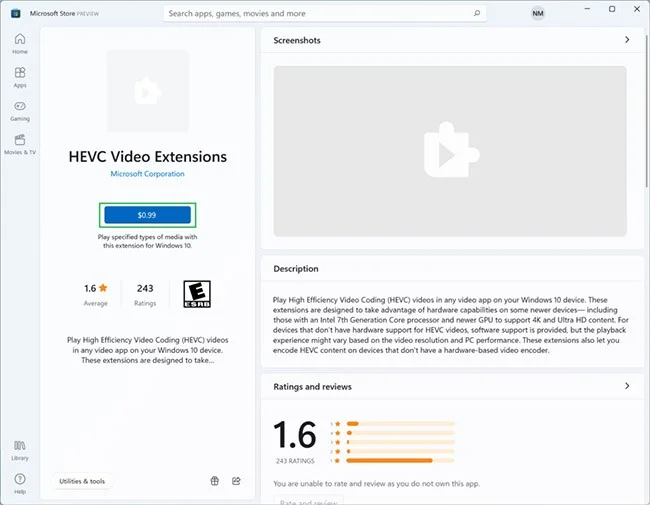Expand the Screenshots section chevron
Viewport: 650px width, 505px height.
click(x=627, y=40)
